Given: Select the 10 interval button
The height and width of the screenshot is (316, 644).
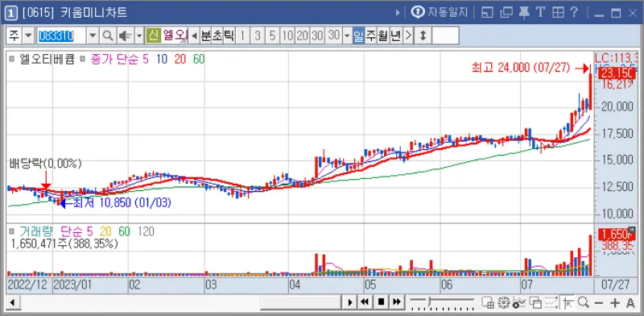Looking at the screenshot, I should [x=287, y=35].
